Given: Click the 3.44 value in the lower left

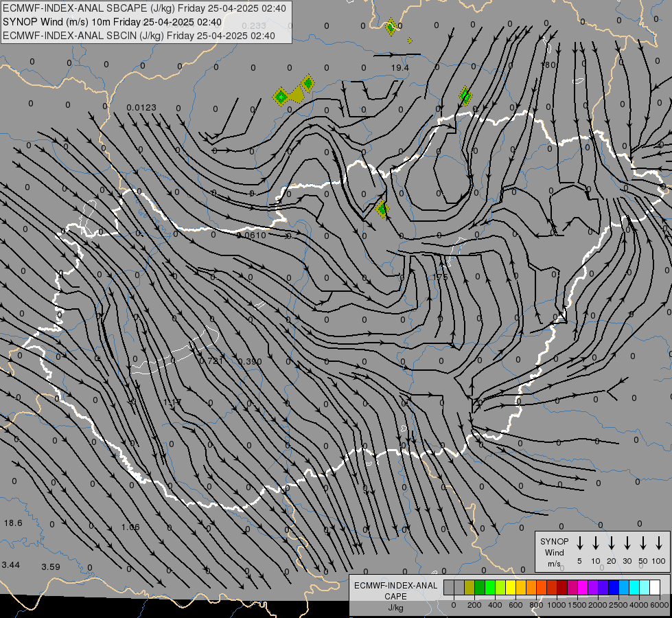Looking at the screenshot, I should [11, 565].
